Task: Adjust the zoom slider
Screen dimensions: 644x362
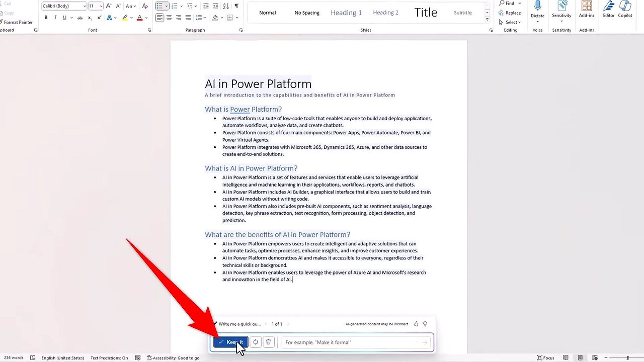Action: point(627,358)
